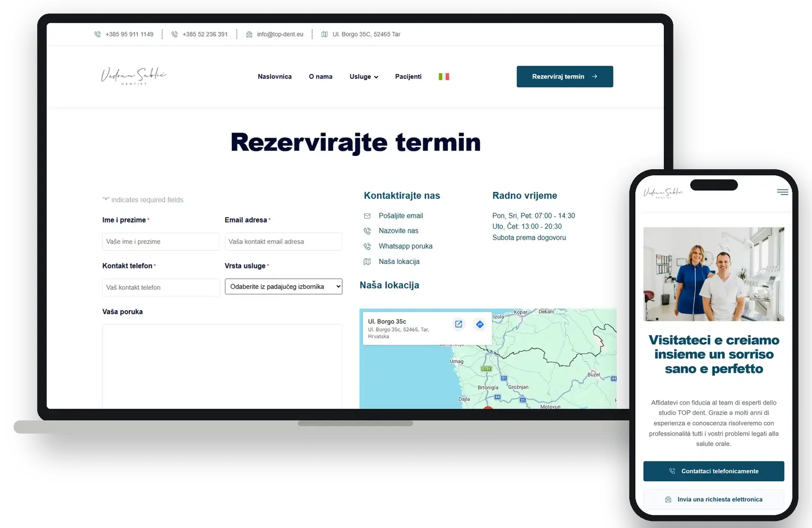Expand the Usluge dropdown menu
The image size is (812, 528).
pos(364,77)
